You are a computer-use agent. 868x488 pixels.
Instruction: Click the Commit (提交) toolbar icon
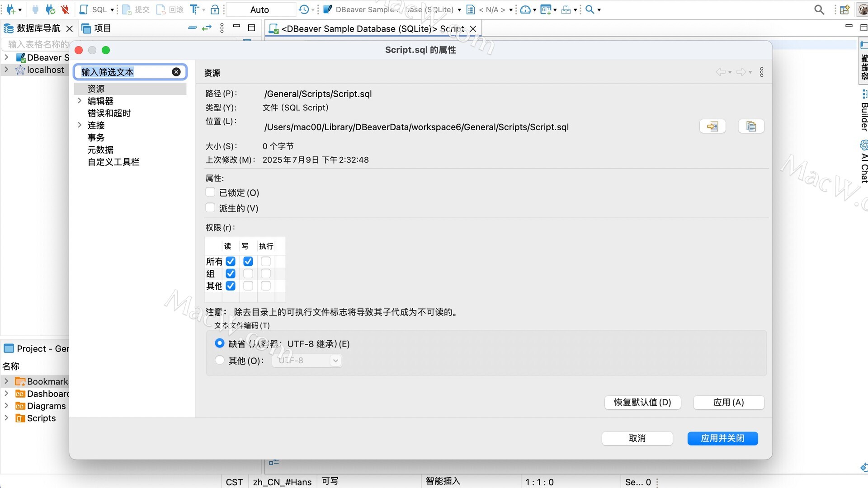127,9
